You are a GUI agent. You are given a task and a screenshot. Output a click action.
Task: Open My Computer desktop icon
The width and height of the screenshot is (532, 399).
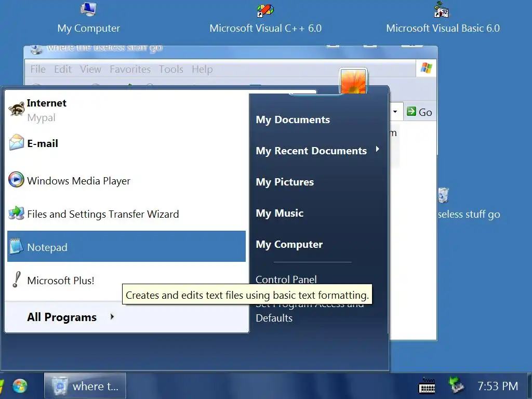tap(88, 9)
